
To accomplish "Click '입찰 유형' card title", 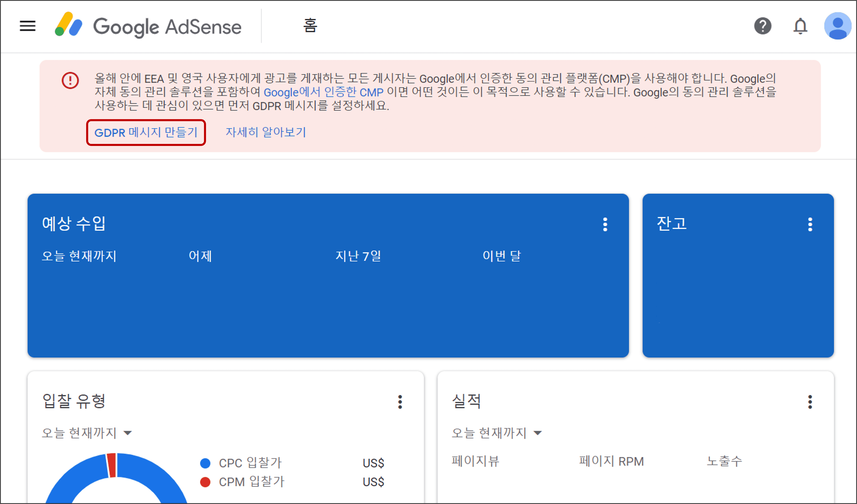I will [74, 401].
